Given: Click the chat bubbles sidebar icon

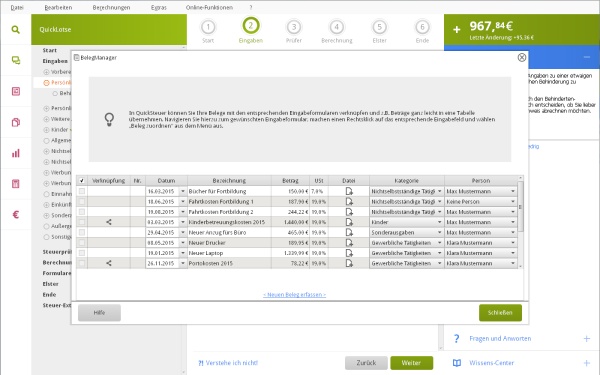Looking at the screenshot, I should coord(16,60).
